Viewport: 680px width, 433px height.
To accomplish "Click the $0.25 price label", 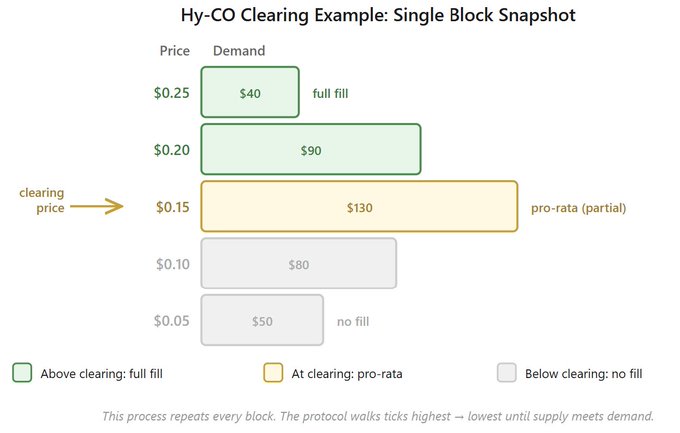I will coord(171,93).
